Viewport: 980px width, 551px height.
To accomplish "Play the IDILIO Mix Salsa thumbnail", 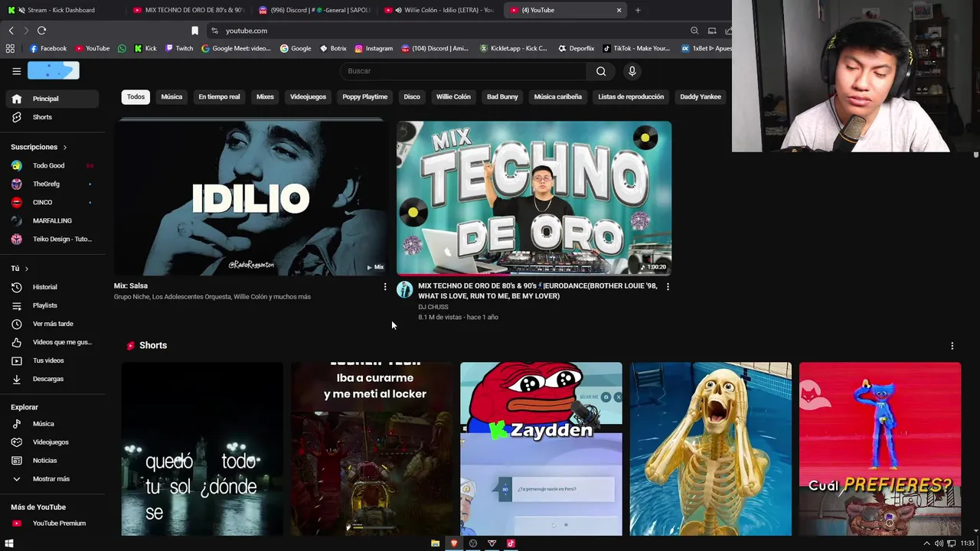I will (x=251, y=198).
